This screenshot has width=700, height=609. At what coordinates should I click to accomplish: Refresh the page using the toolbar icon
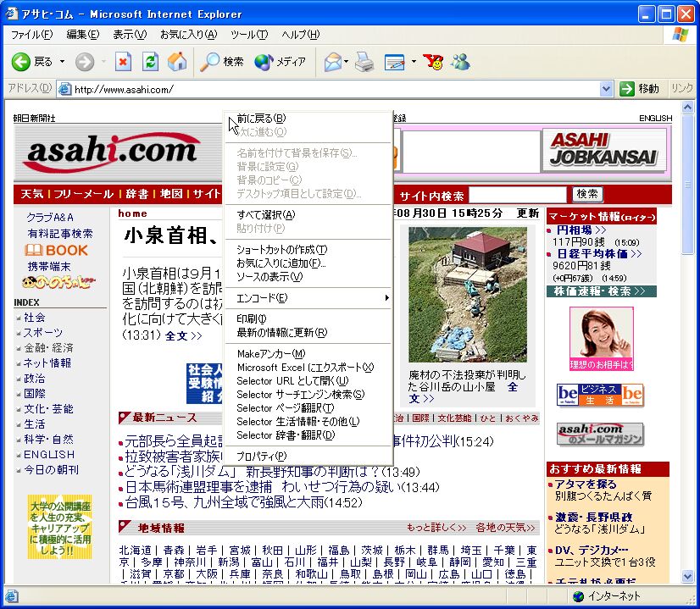(x=151, y=62)
